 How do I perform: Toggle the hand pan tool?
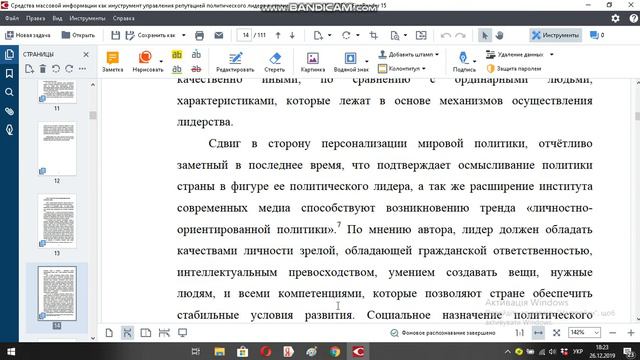pos(500,36)
